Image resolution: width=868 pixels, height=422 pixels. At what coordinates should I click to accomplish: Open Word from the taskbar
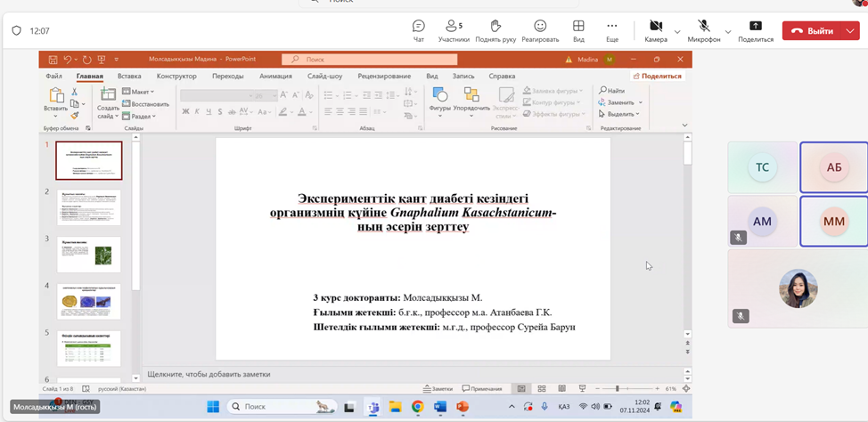pyautogui.click(x=440, y=407)
